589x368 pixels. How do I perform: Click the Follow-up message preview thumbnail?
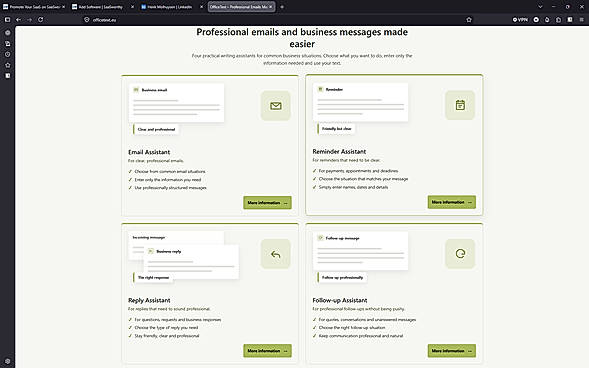(361, 251)
